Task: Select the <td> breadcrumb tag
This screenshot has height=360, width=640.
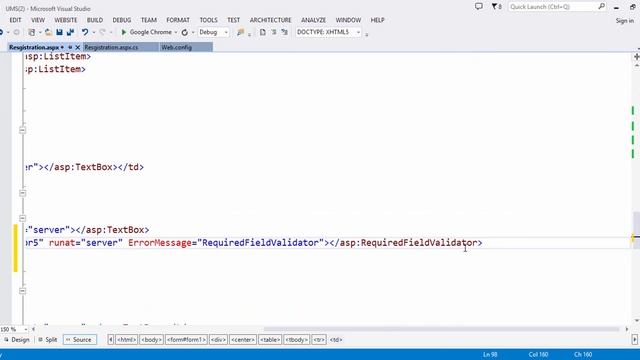Action: pos(336,340)
